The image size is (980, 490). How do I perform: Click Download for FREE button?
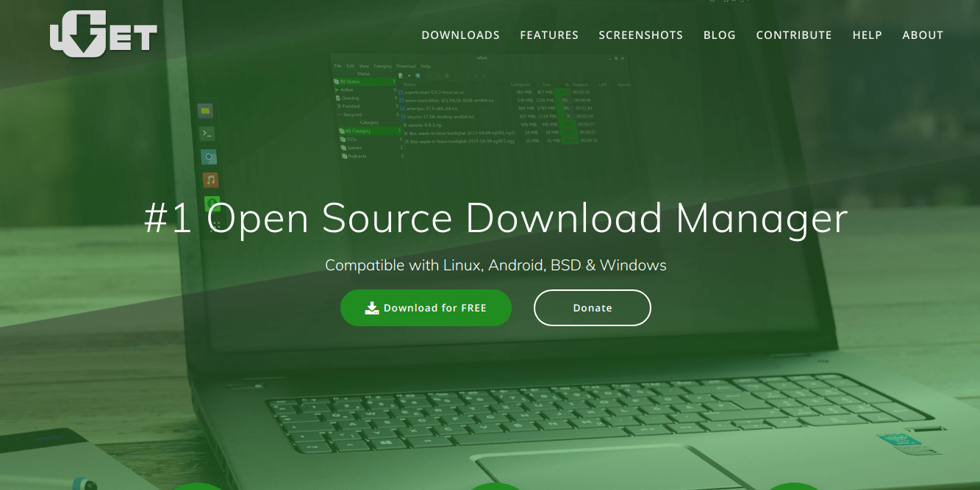[426, 308]
